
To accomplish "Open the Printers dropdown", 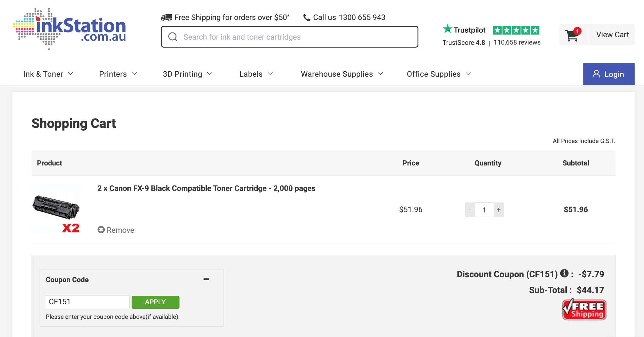I will coord(118,74).
